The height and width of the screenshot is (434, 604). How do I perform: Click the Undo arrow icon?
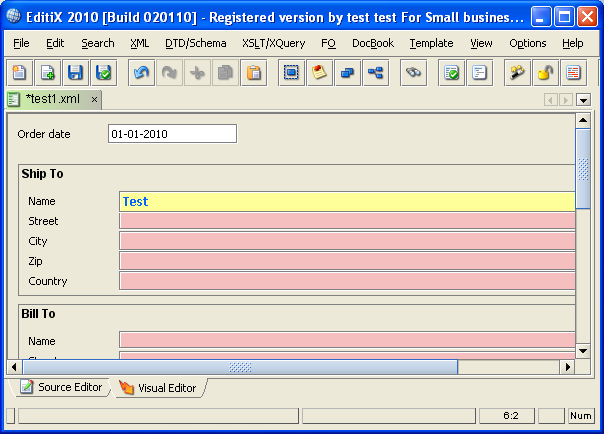(141, 72)
